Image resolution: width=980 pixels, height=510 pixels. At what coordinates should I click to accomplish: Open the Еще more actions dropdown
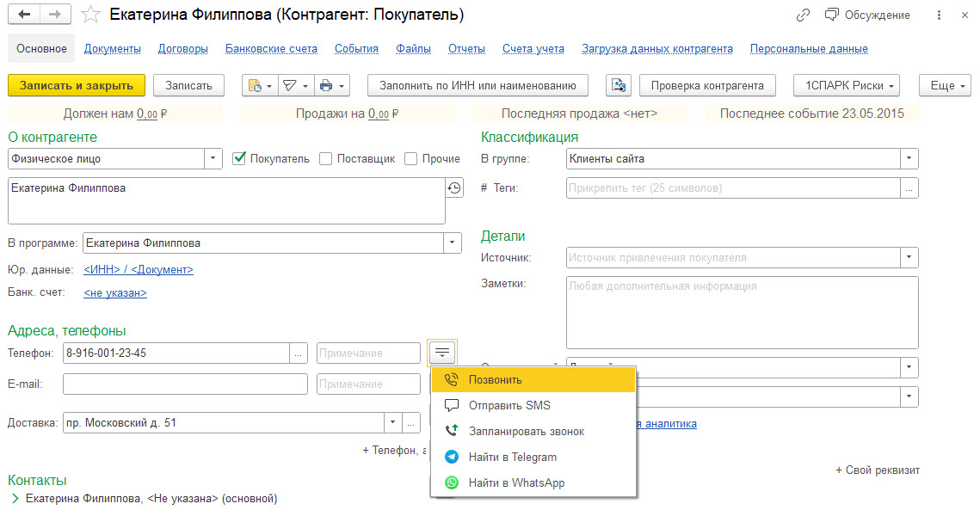(x=945, y=86)
